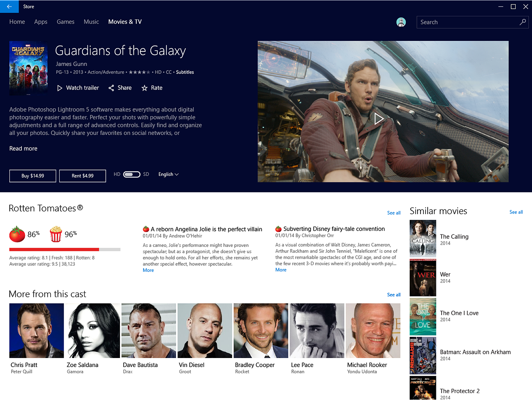Open the Music tab
Screen dimensions: 532x400
click(91, 22)
